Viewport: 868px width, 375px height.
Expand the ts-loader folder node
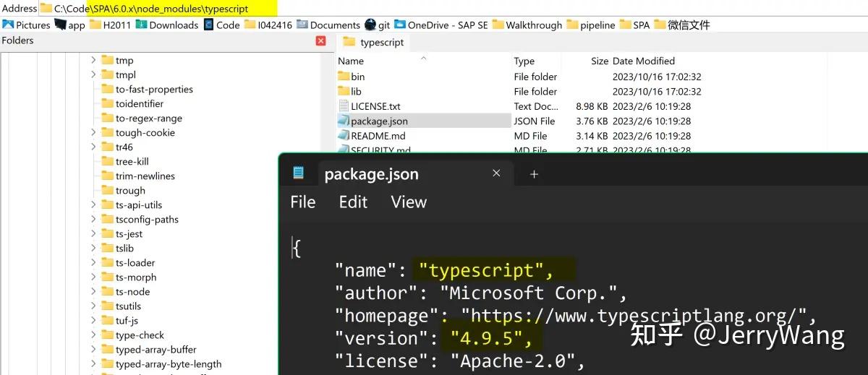point(93,263)
